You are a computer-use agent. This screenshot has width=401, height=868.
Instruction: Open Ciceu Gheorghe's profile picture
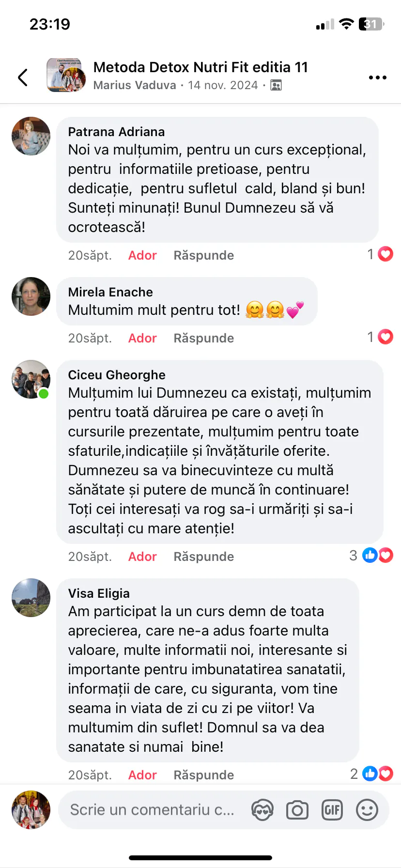click(31, 379)
